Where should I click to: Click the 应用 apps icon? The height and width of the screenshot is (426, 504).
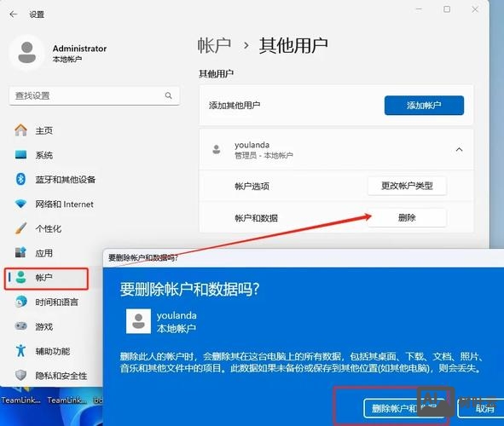coord(20,253)
